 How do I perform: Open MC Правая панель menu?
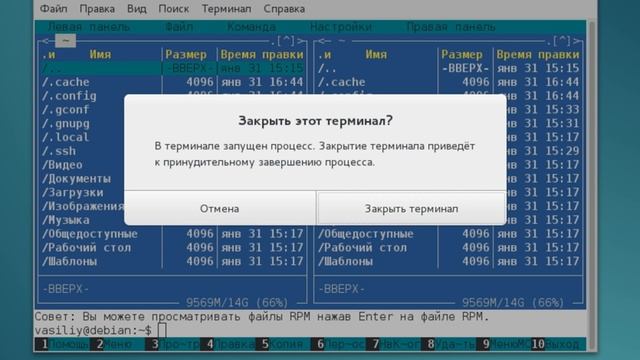(451, 27)
